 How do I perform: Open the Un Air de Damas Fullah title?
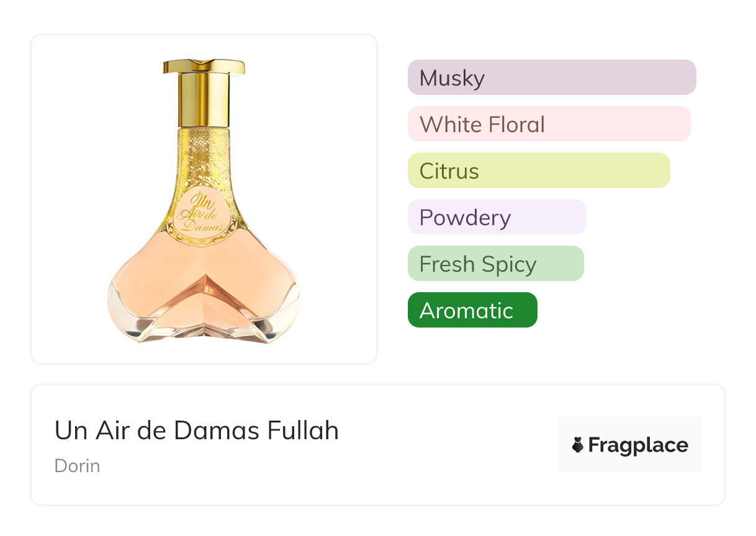click(x=197, y=430)
